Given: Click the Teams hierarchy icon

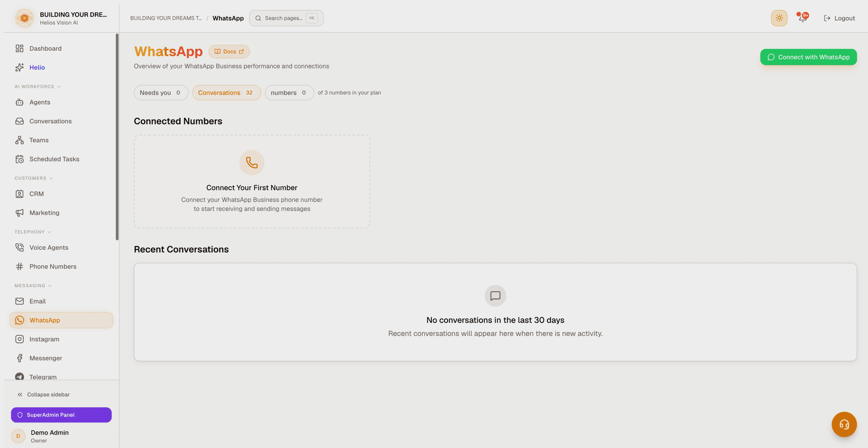Looking at the screenshot, I should (x=19, y=140).
